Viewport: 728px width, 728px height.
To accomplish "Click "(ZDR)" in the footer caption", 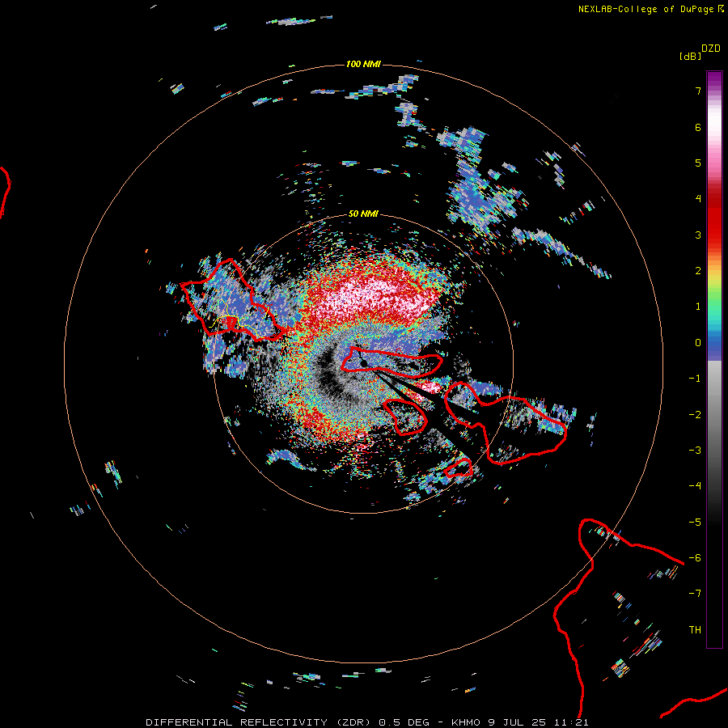I will tap(353, 722).
